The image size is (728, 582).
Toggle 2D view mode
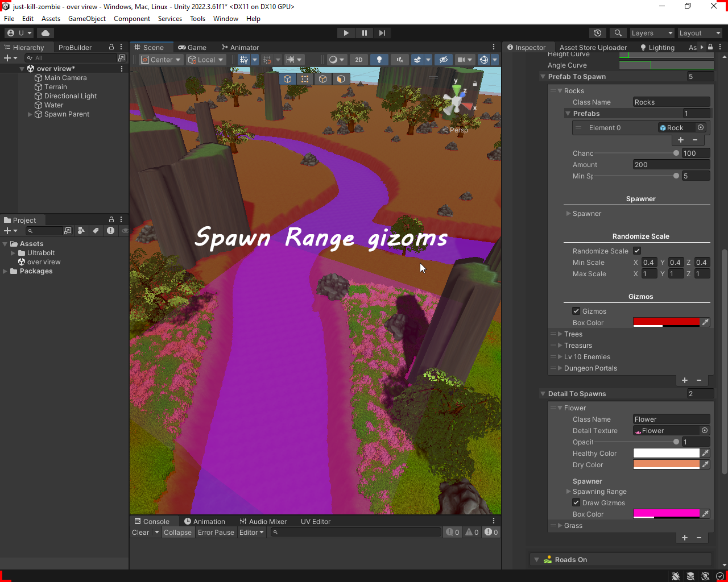pos(358,60)
